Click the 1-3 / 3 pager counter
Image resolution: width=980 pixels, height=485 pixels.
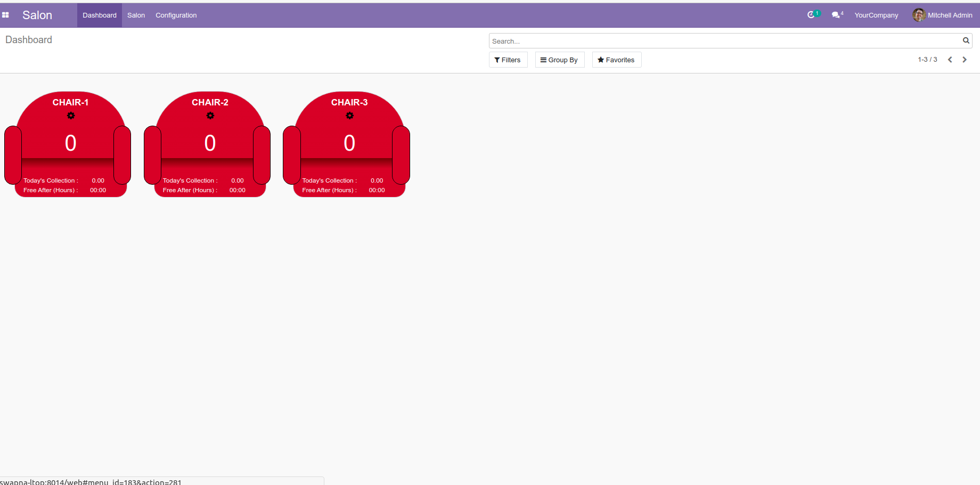pyautogui.click(x=927, y=60)
